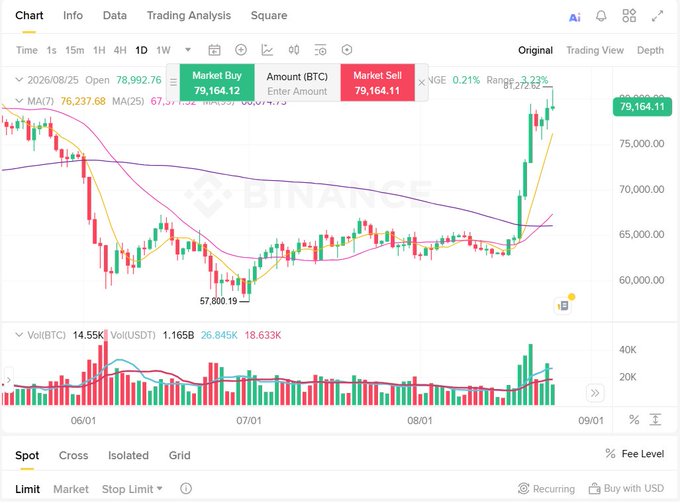This screenshot has width=680, height=503.
Task: Collapse the Vol(BTC) indicator chevron
Action: [19, 335]
